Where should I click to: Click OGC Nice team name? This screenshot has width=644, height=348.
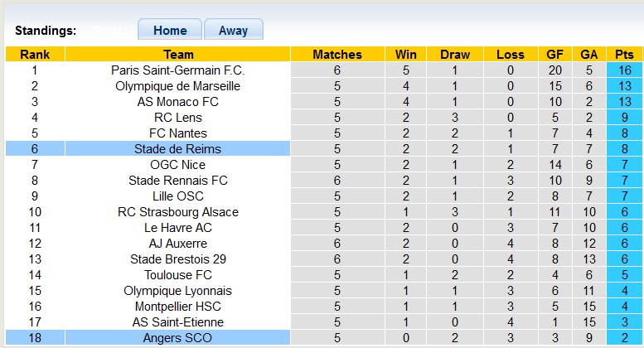click(178, 165)
